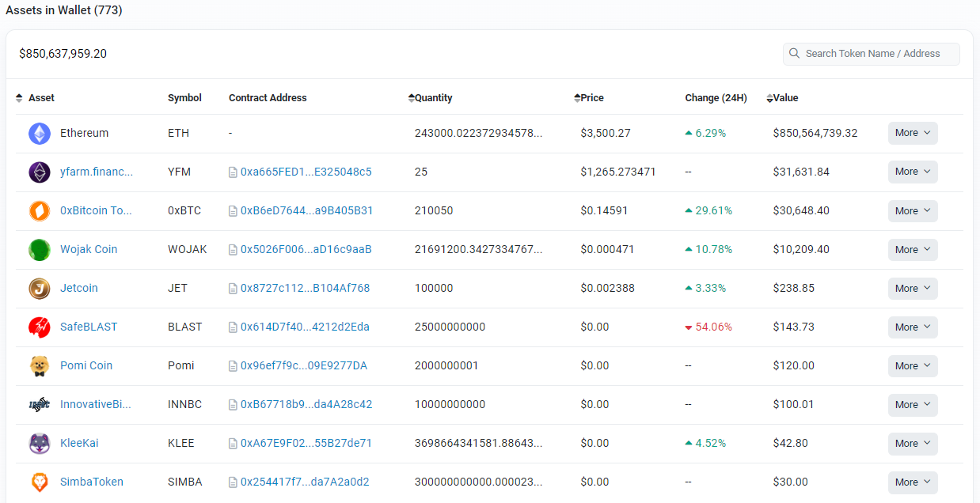Open More dropdown for KleeKai row
The width and height of the screenshot is (980, 503).
(913, 444)
